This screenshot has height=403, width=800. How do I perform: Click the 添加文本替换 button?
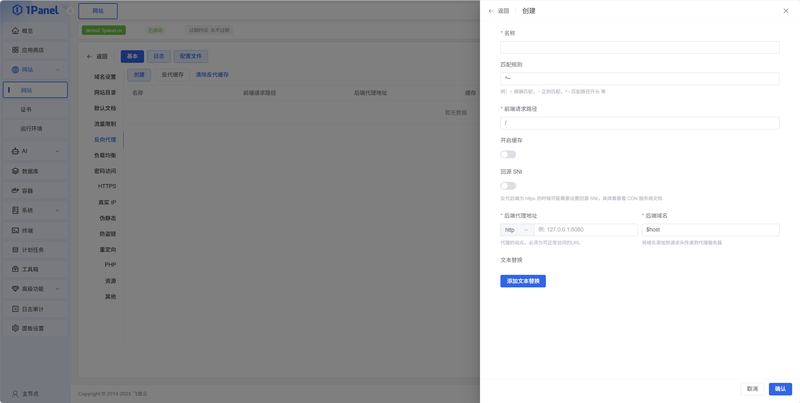[x=523, y=281]
